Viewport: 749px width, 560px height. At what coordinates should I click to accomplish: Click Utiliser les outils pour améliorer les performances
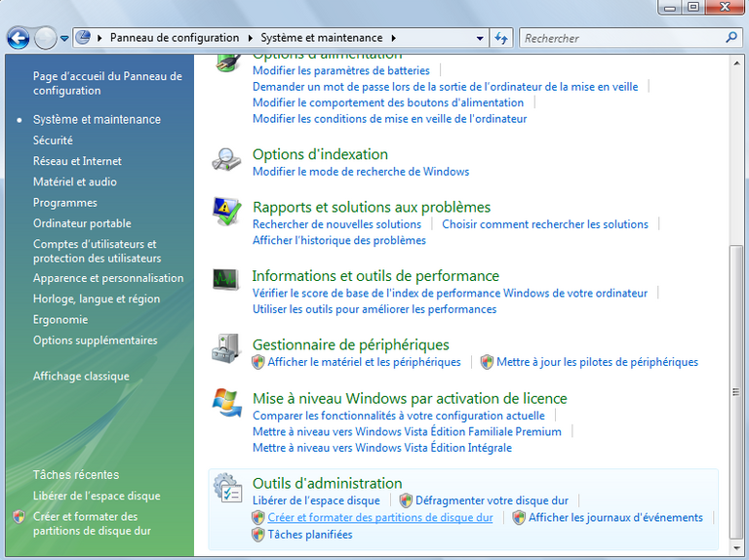[x=374, y=309]
